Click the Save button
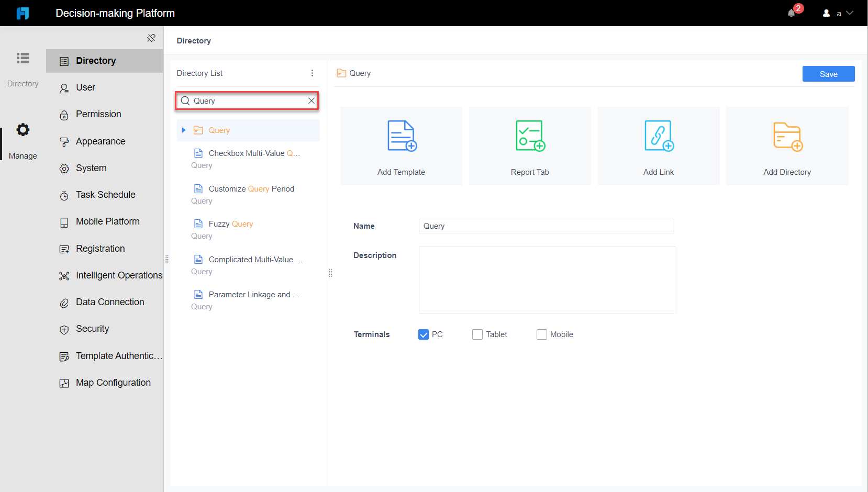Viewport: 868px width, 492px height. [x=828, y=74]
